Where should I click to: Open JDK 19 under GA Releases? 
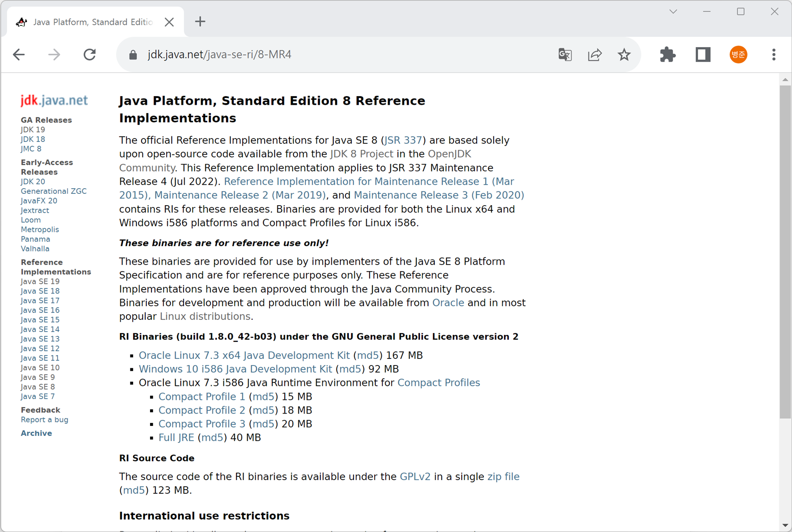click(33, 130)
